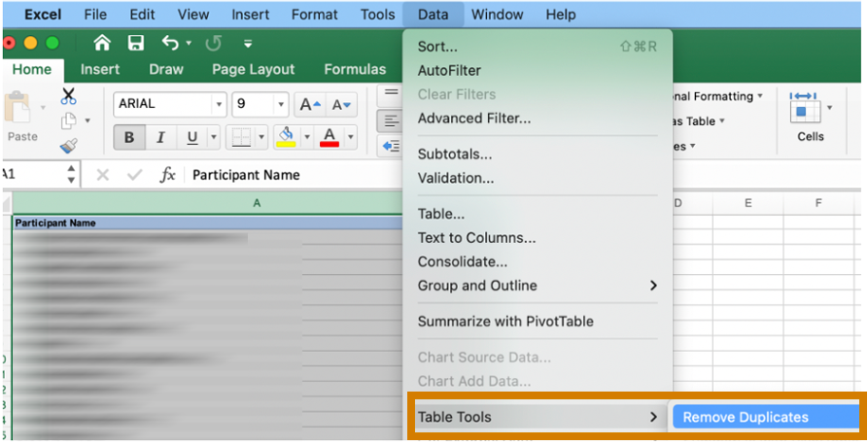The width and height of the screenshot is (868, 445).
Task: Switch to the Page Layout ribbon tab
Action: pos(253,69)
